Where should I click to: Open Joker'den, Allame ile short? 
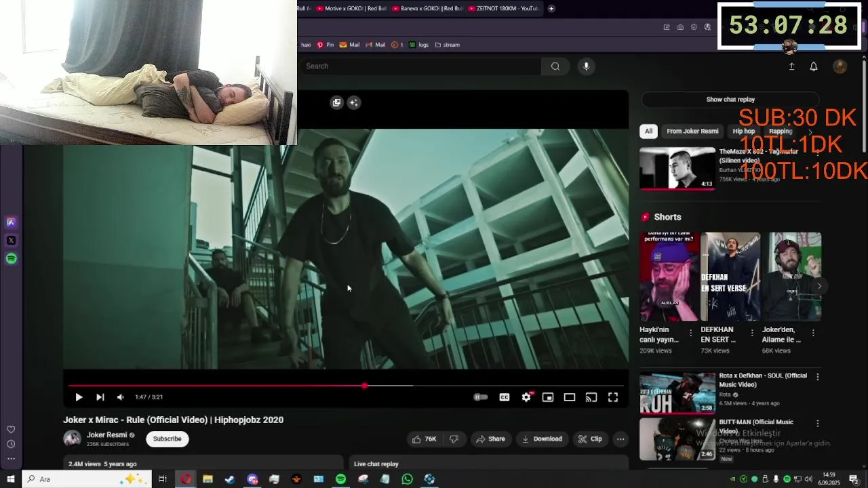coord(791,277)
